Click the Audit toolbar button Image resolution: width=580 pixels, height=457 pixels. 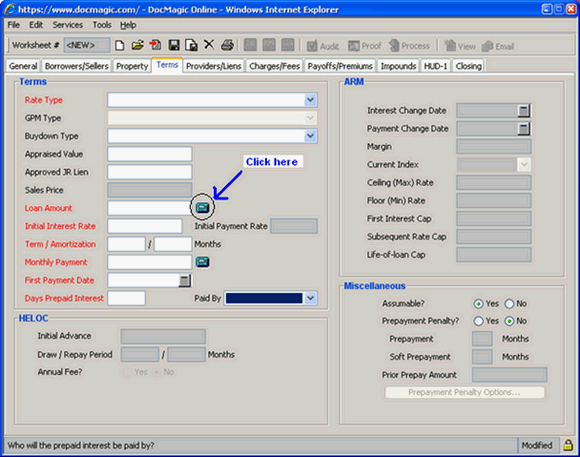323,46
